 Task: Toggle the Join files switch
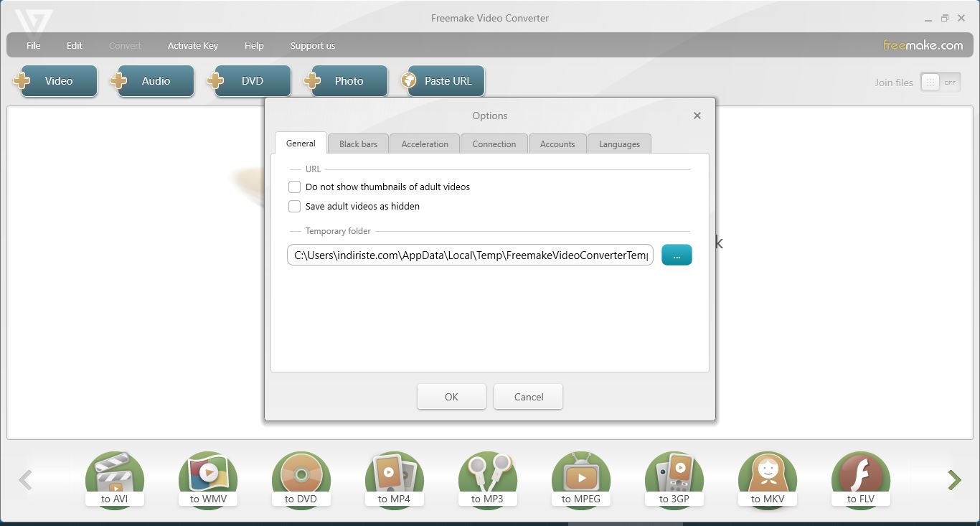[x=941, y=83]
